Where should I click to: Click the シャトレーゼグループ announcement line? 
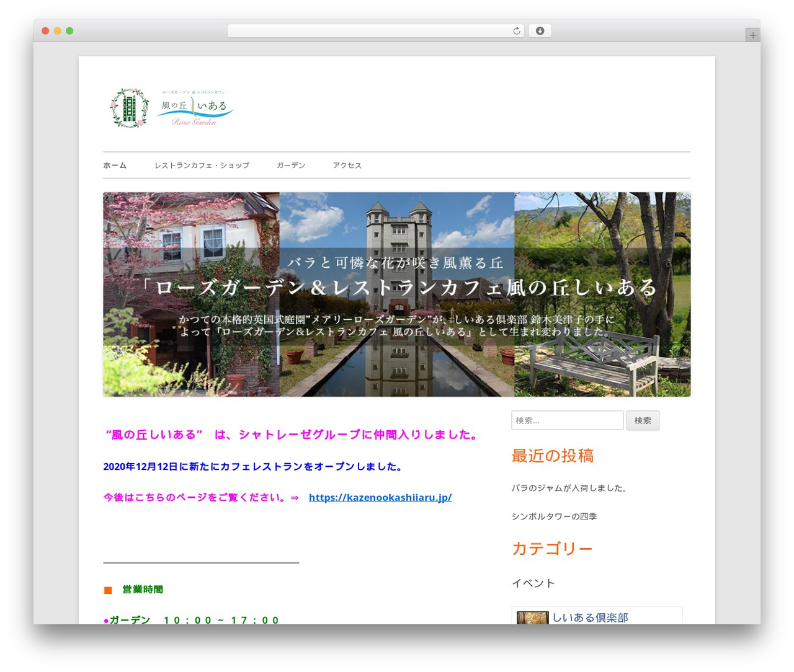click(294, 435)
